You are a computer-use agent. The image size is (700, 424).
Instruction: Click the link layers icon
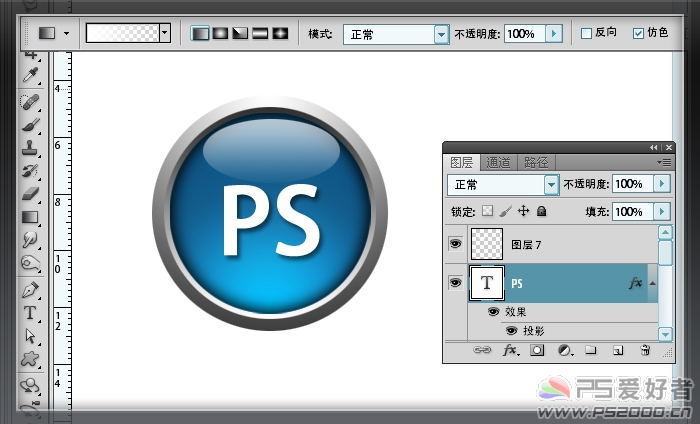point(482,350)
